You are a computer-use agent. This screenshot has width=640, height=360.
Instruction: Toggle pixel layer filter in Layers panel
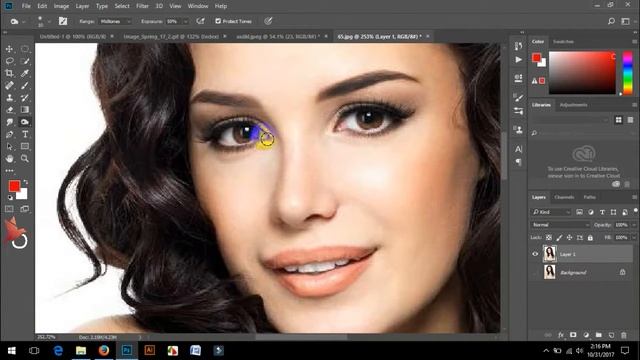coord(579,212)
